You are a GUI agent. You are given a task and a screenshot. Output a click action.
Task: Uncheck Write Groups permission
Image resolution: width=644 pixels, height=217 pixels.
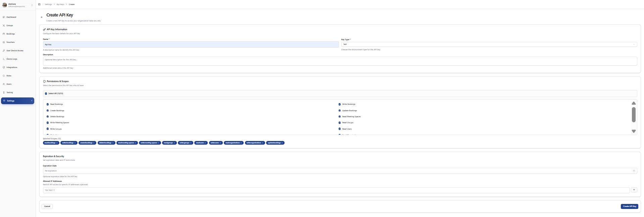pos(48,129)
